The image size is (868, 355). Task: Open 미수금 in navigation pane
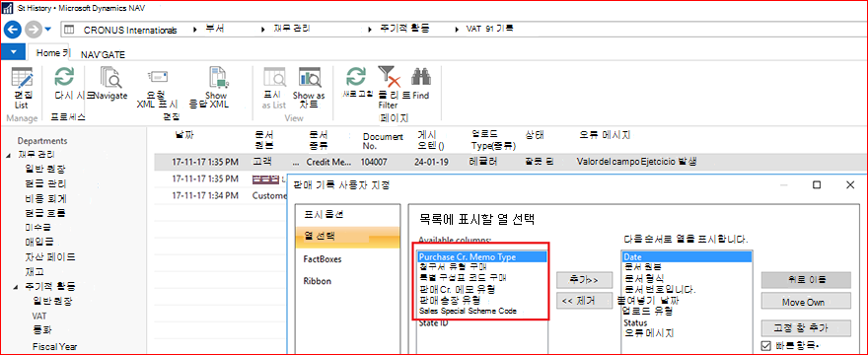(x=38, y=227)
